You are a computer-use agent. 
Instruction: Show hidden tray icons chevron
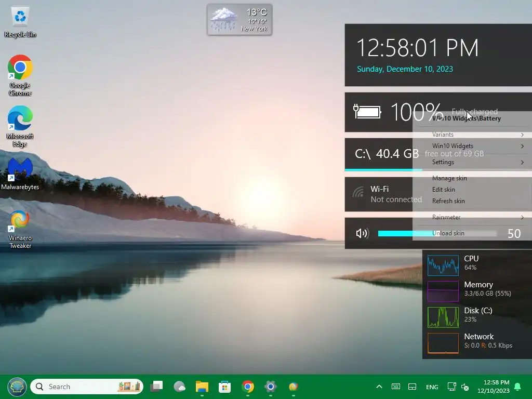[x=379, y=387]
